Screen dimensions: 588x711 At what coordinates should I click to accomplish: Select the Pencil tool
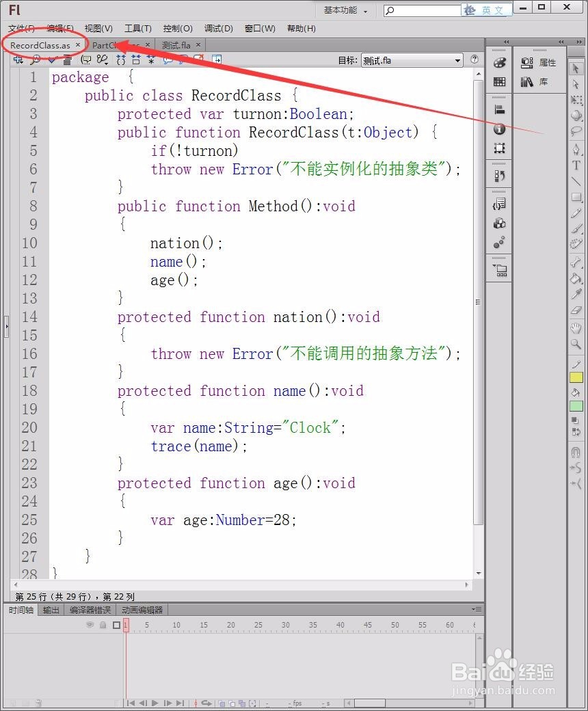[576, 213]
